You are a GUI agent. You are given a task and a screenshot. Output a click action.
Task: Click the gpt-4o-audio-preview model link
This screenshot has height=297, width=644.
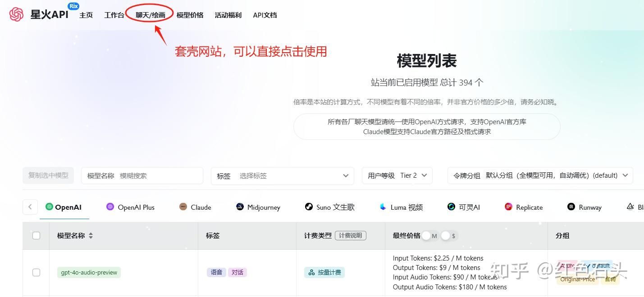89,272
